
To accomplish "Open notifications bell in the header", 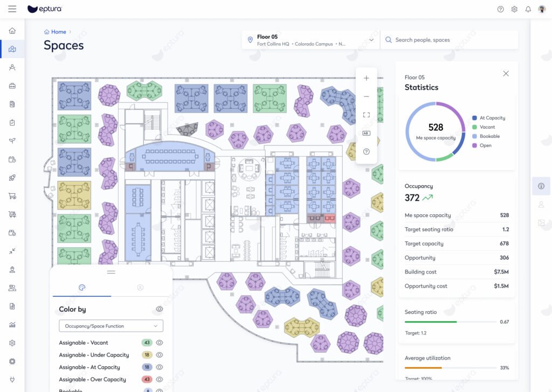I will [x=528, y=9].
